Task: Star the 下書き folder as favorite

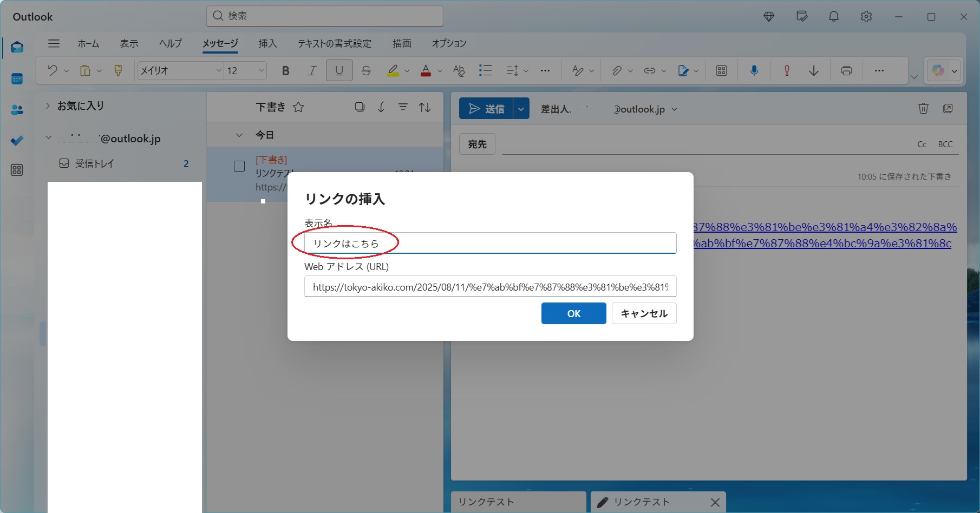Action: 298,107
